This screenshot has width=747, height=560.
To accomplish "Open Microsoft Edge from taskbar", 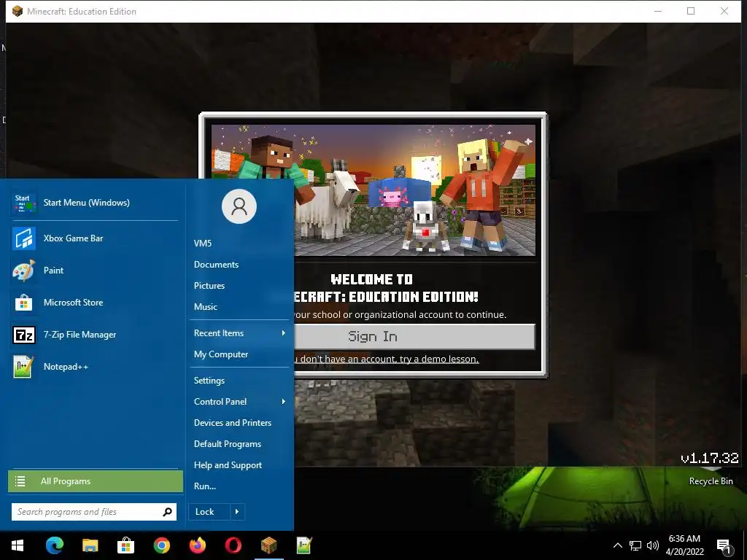I will tap(54, 545).
